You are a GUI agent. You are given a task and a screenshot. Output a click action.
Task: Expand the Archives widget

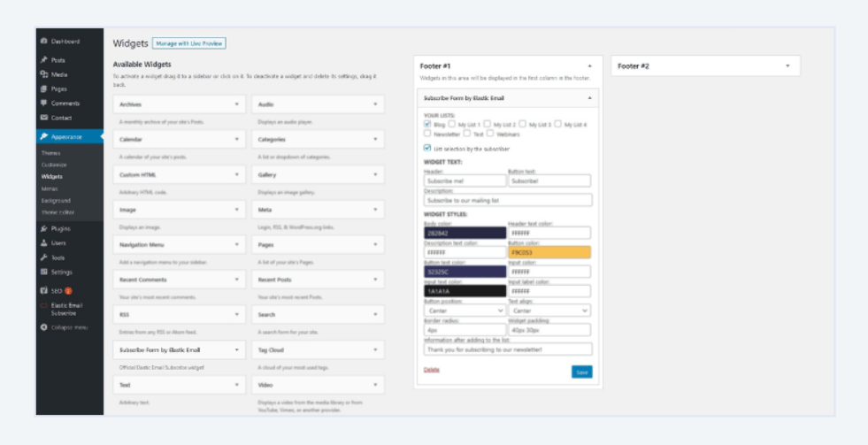point(237,104)
